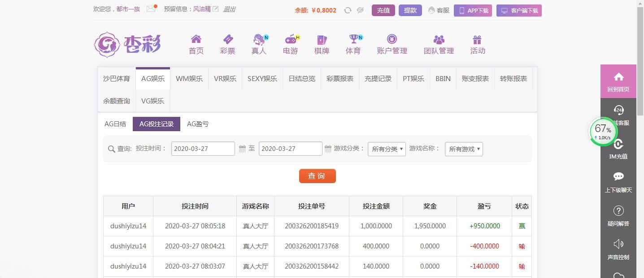Select the AG娱乐 tab
This screenshot has height=278, width=644.
[153, 79]
